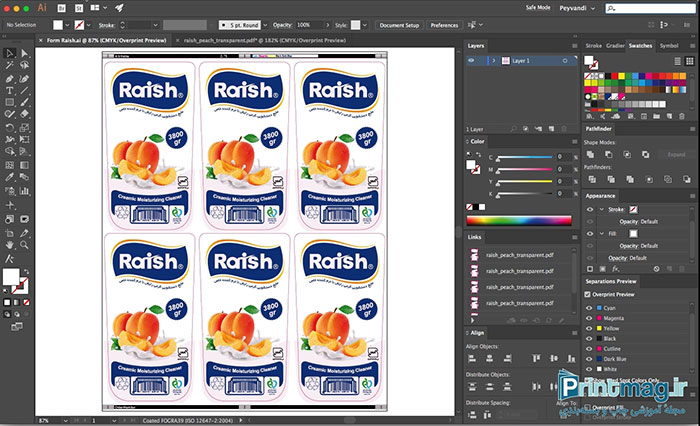
Task: Open Adobe Bridge via Br icon
Action: pyautogui.click(x=62, y=8)
